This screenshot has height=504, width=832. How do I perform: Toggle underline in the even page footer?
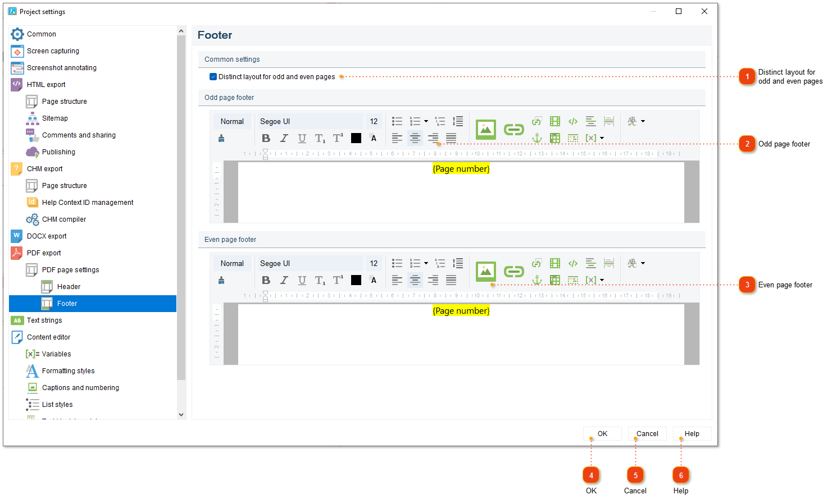tap(302, 280)
